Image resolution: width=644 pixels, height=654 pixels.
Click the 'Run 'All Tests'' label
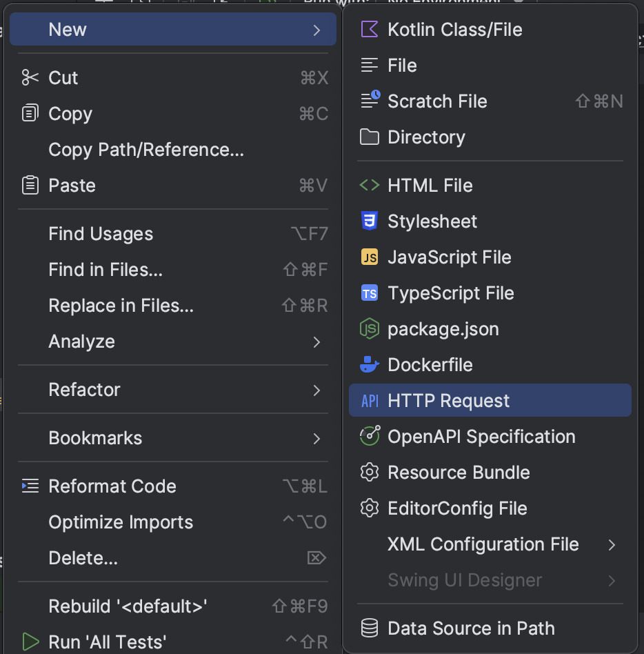[x=108, y=642]
